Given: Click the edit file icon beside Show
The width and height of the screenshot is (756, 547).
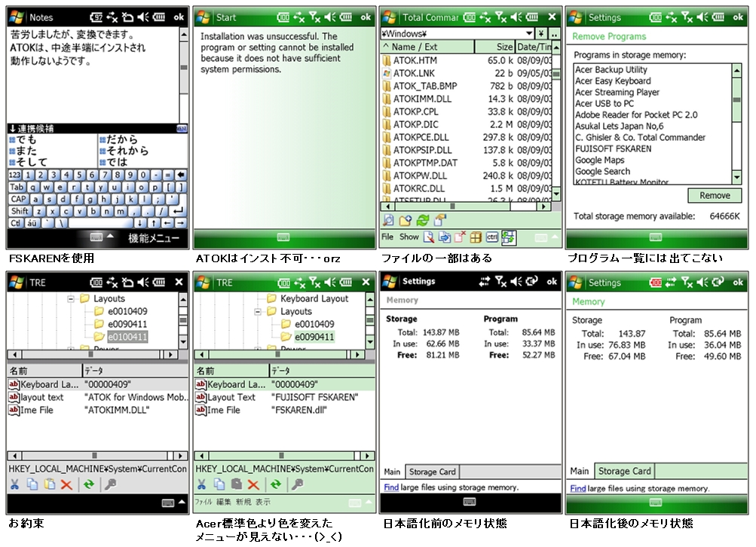Looking at the screenshot, I should (x=429, y=237).
